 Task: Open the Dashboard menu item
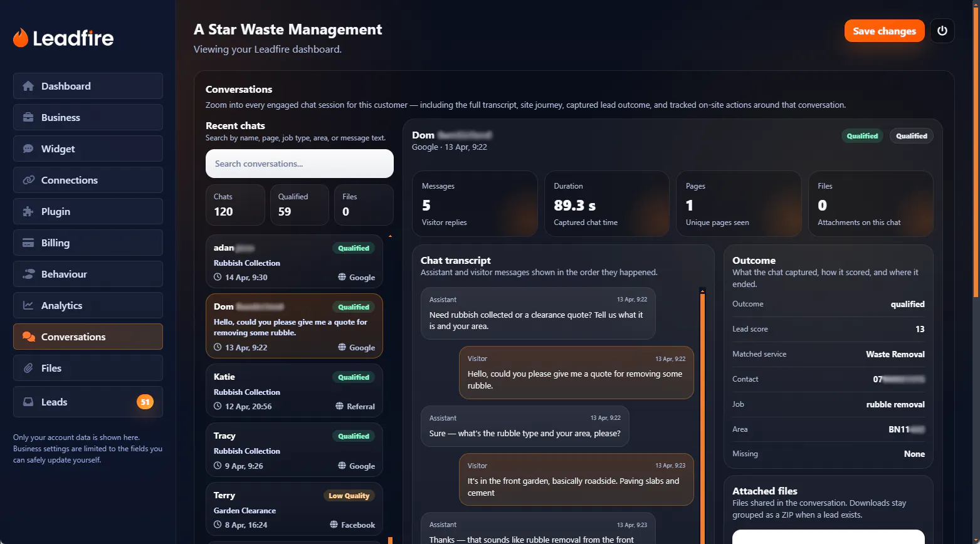[88, 86]
